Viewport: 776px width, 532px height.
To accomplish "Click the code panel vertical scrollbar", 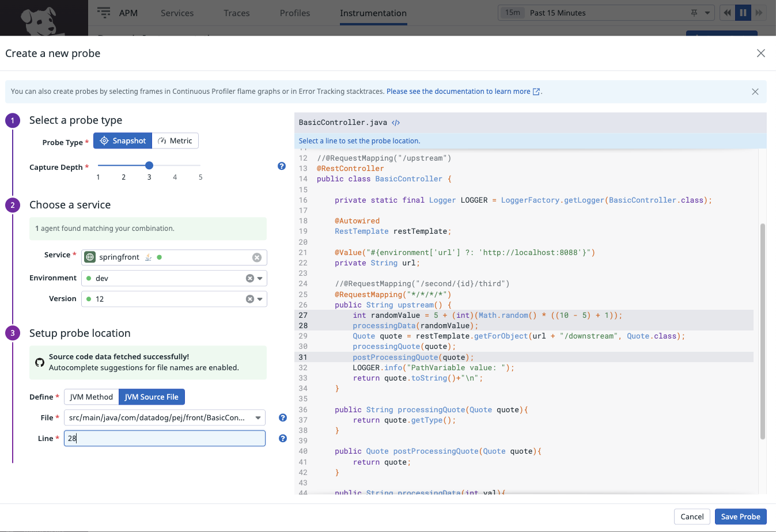I will pos(763,331).
